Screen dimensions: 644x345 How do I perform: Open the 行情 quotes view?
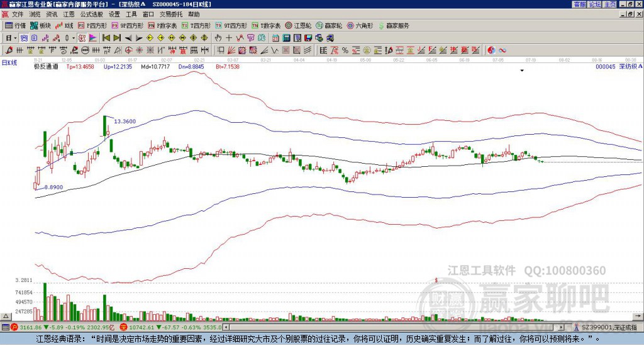pos(15,25)
